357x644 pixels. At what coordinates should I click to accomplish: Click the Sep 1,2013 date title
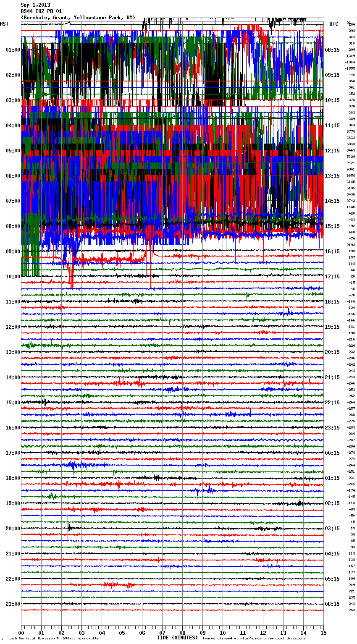click(35, 5)
